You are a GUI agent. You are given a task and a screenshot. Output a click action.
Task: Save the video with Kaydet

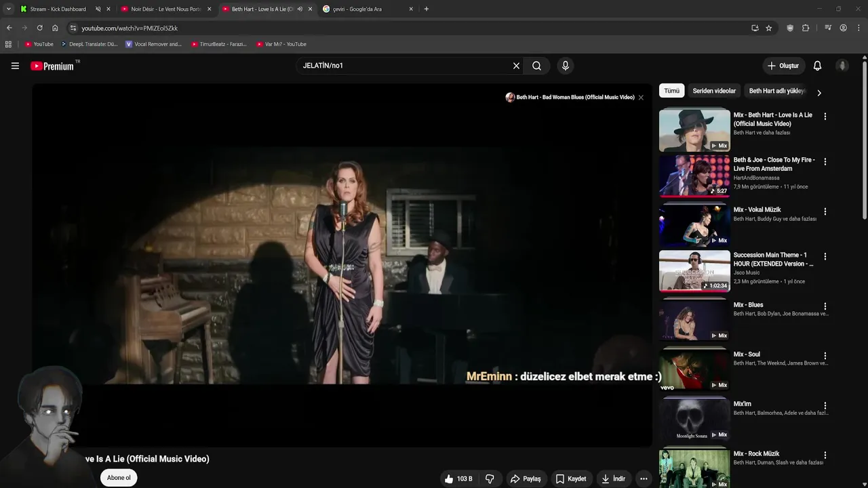point(571,479)
